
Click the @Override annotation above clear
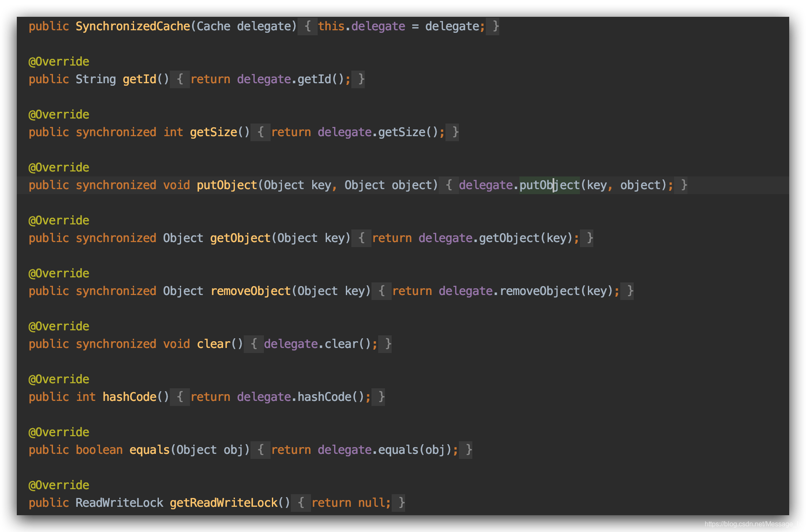coord(59,327)
